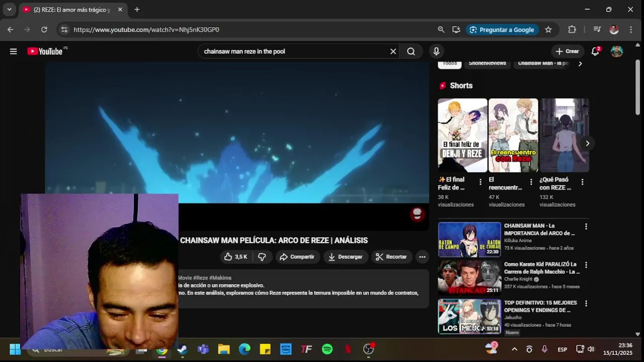Click the Compartir button
Image resolution: width=644 pixels, height=362 pixels.
coord(297,257)
